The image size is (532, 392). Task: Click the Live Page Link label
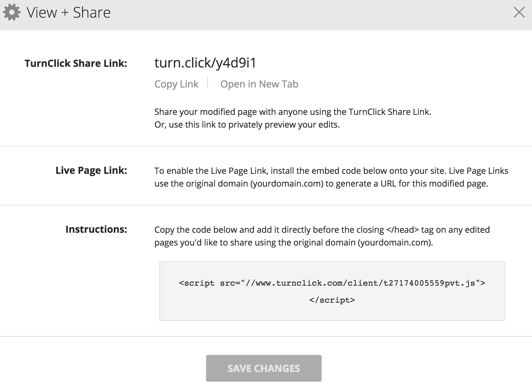91,170
